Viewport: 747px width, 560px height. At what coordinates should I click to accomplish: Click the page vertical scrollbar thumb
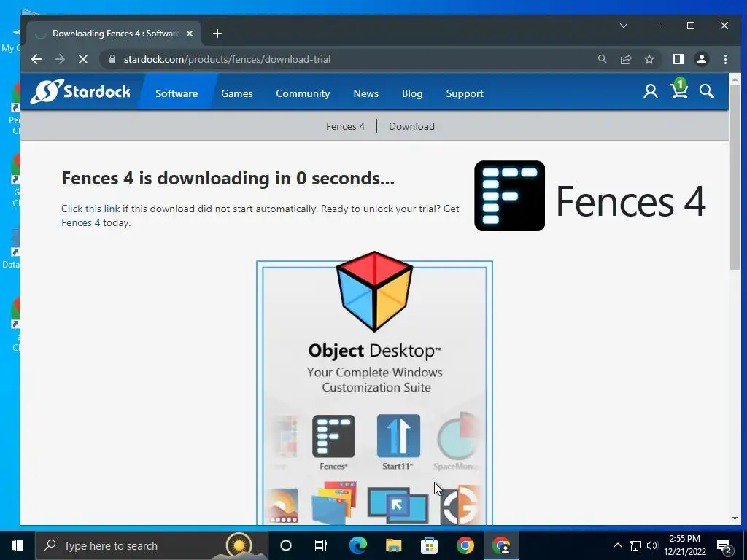(734, 179)
